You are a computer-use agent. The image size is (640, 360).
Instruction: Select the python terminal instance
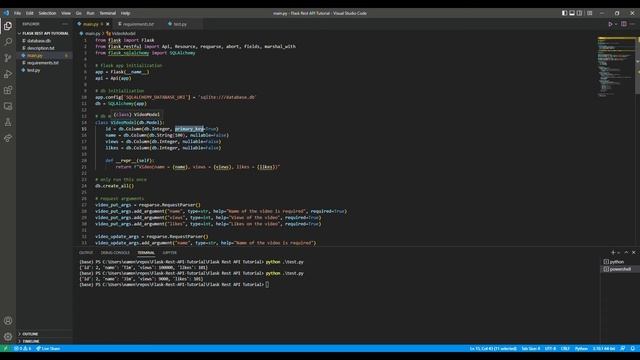[620, 262]
